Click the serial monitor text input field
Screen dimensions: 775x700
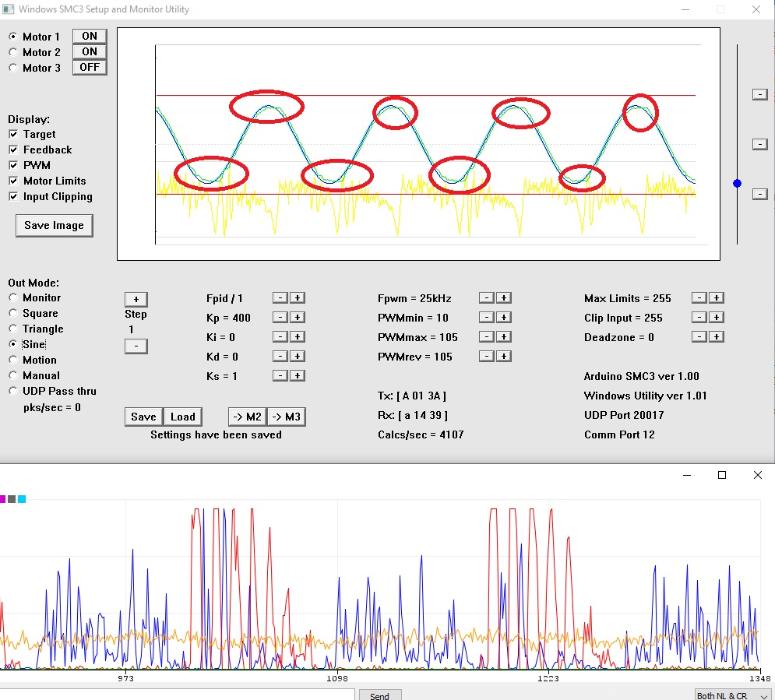[x=178, y=695]
